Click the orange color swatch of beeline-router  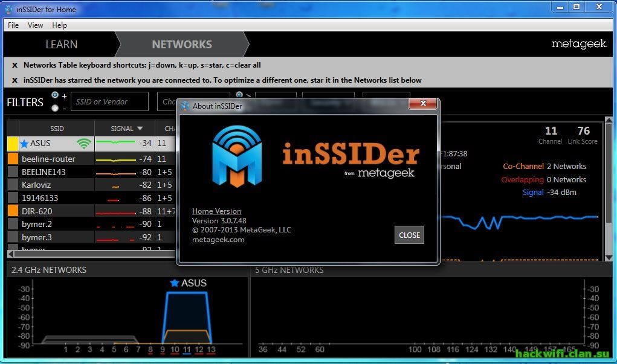click(13, 158)
